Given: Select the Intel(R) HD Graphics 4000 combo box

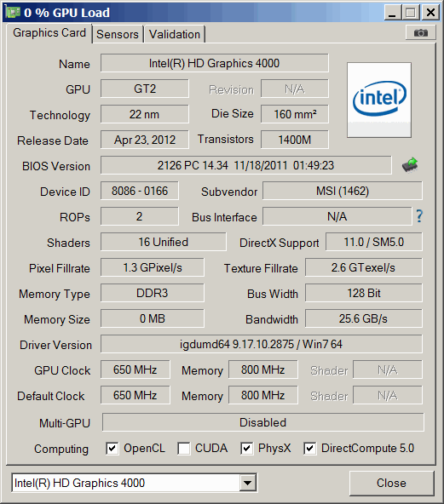Looking at the screenshot, I should coord(134,483).
